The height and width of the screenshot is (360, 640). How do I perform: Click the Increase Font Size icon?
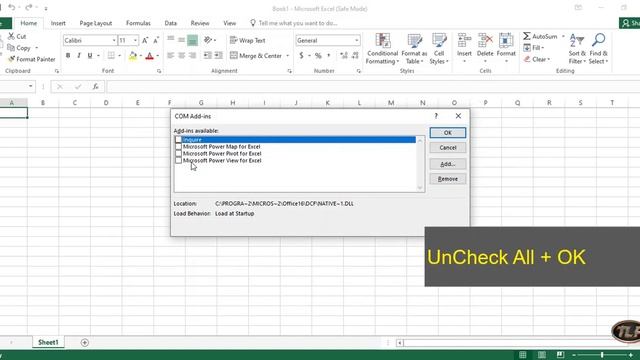pos(145,40)
